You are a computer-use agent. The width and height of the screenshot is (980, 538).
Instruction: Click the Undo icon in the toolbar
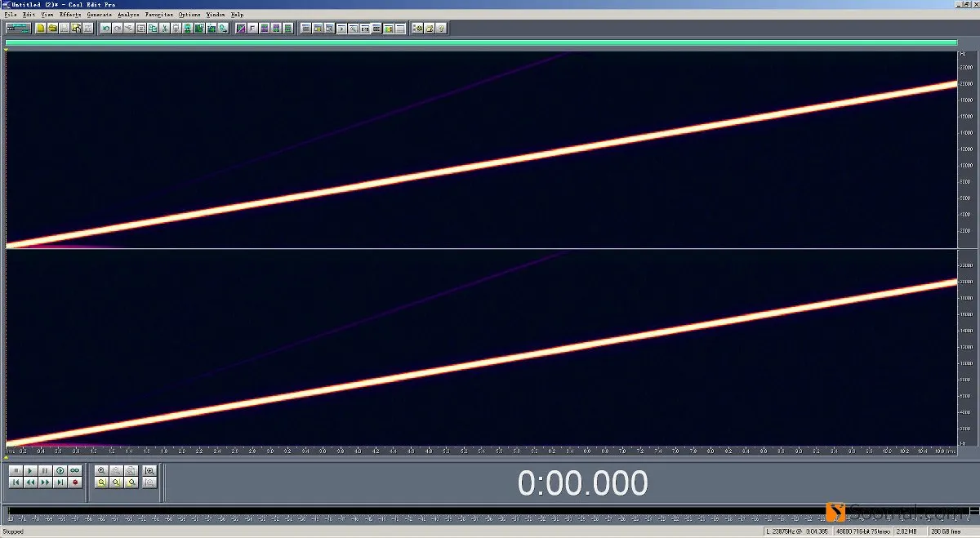(105, 28)
